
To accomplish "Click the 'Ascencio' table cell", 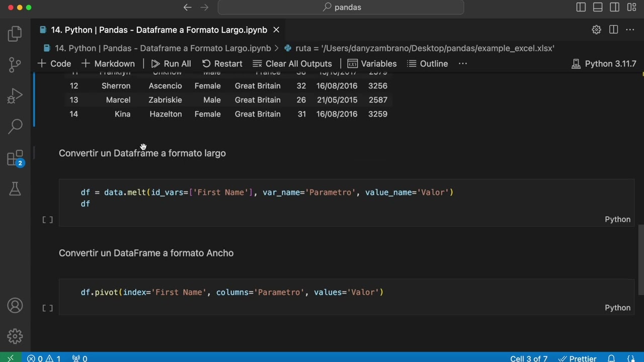I will 165,86.
